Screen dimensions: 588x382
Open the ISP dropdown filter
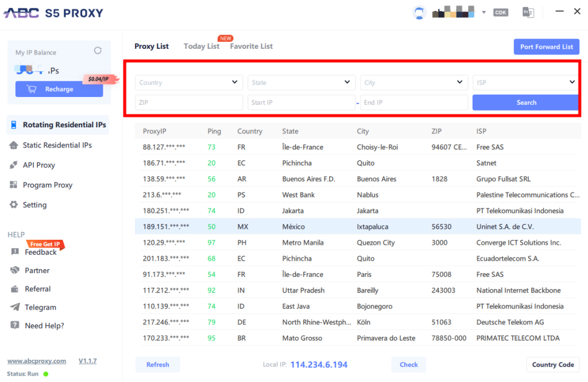click(525, 83)
